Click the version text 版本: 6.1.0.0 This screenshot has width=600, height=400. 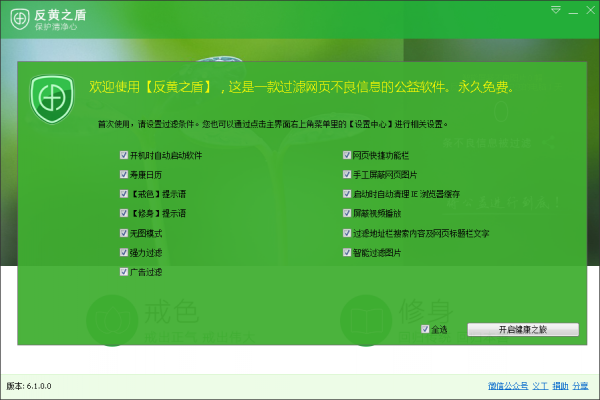pos(29,386)
